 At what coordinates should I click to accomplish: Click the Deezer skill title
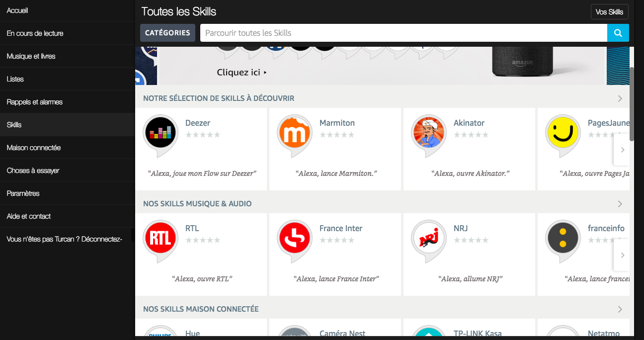[x=198, y=123]
